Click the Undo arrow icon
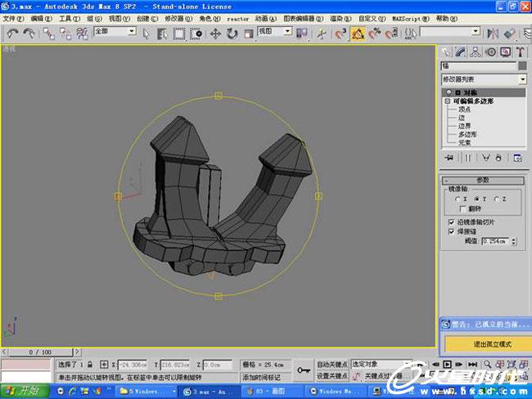The width and height of the screenshot is (532, 399). pyautogui.click(x=12, y=34)
